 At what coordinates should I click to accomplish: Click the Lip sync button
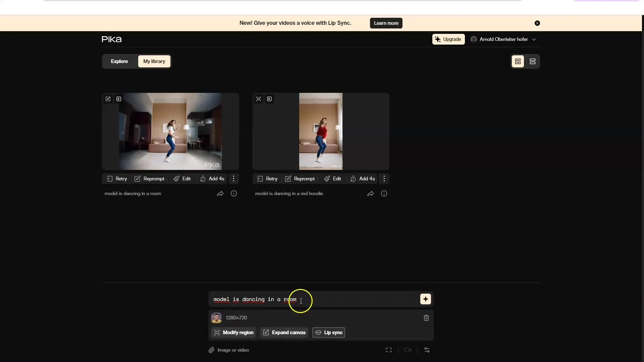(329, 333)
